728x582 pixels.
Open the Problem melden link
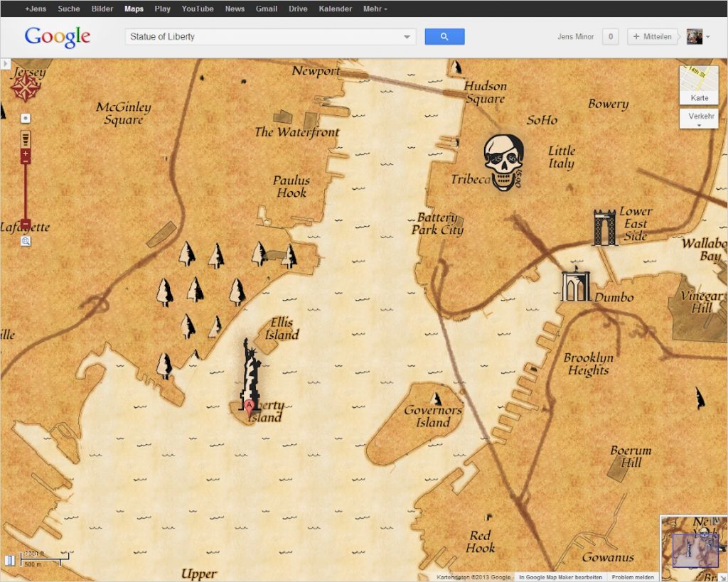click(632, 577)
